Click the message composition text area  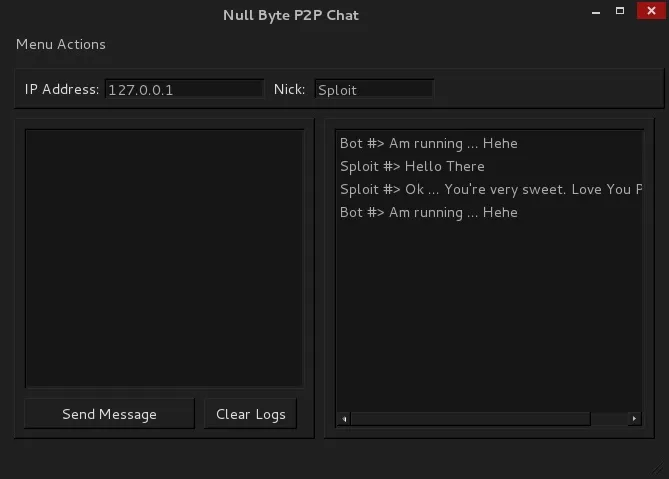[x=165, y=258]
